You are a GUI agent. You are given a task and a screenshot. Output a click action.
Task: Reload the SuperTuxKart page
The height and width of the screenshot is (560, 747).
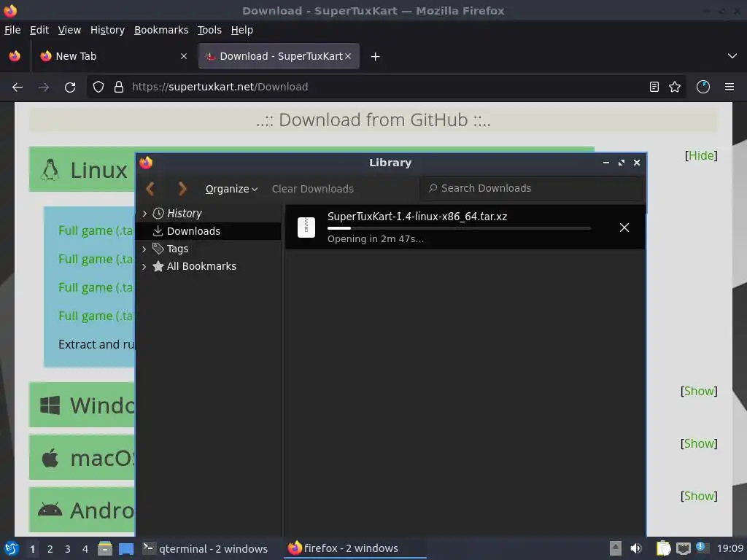pos(70,87)
